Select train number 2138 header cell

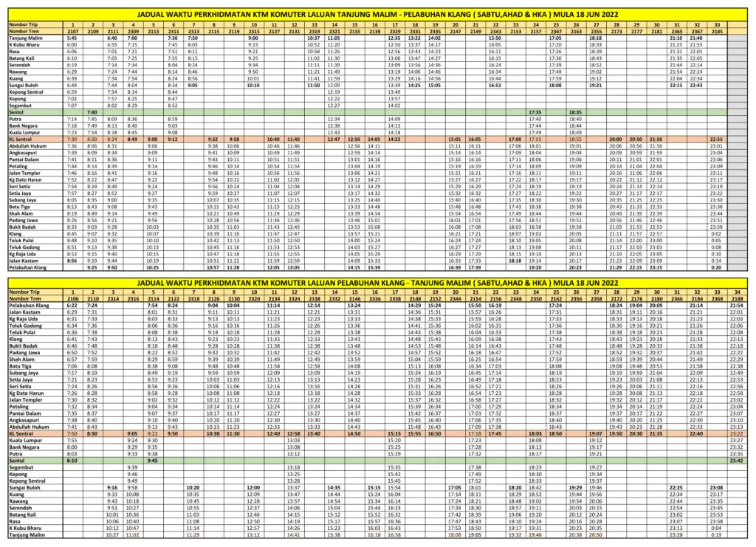click(x=315, y=299)
